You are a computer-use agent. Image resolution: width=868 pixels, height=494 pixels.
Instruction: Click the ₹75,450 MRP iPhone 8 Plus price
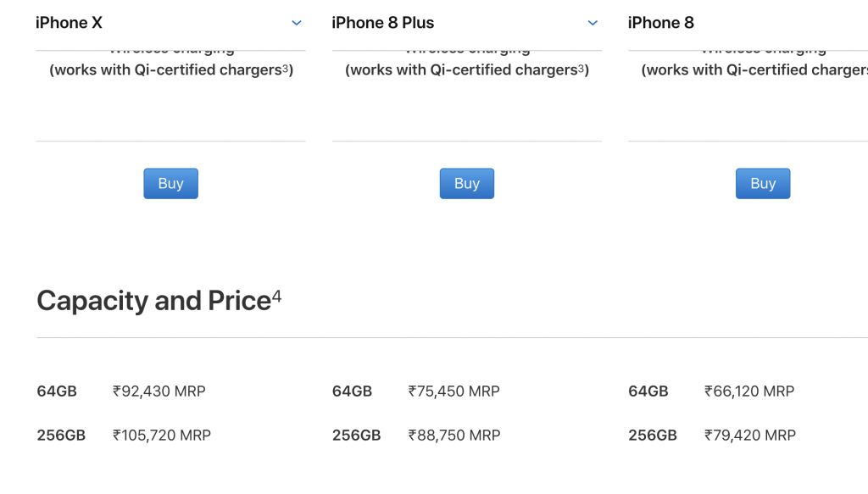point(454,391)
